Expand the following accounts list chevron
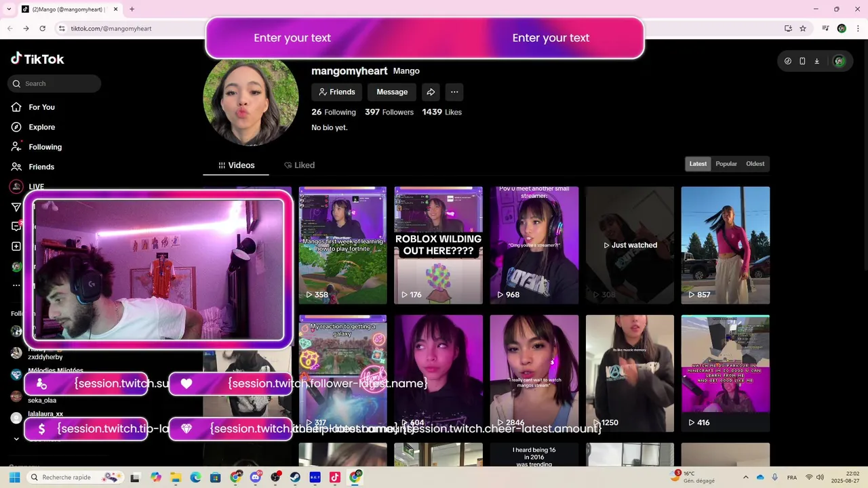The height and width of the screenshot is (488, 868). point(16,439)
